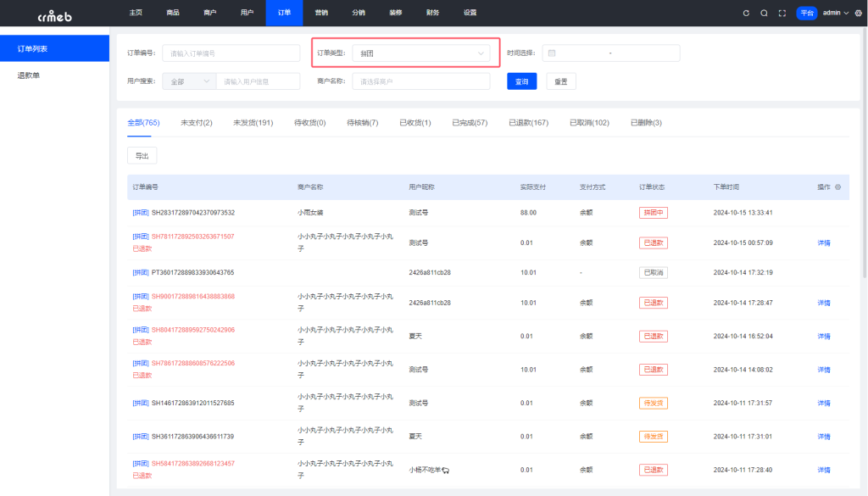
Task: Open 详情 for order at 2024-10-11 17:31:57
Action: point(824,403)
